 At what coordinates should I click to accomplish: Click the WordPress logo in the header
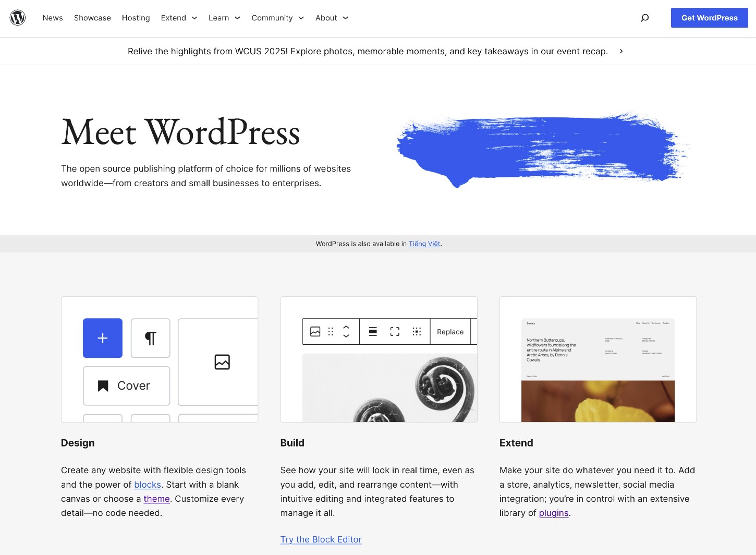tap(17, 17)
